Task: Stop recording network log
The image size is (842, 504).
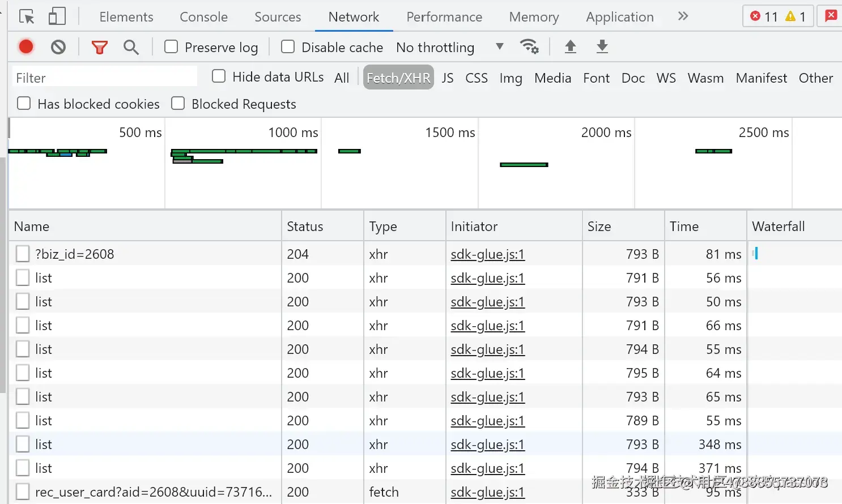Action: point(26,46)
